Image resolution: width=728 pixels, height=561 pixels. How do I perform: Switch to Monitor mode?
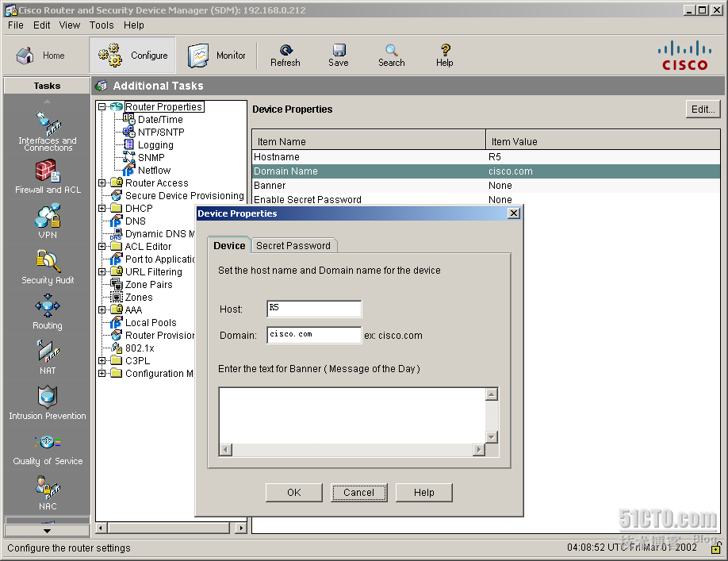coord(216,56)
